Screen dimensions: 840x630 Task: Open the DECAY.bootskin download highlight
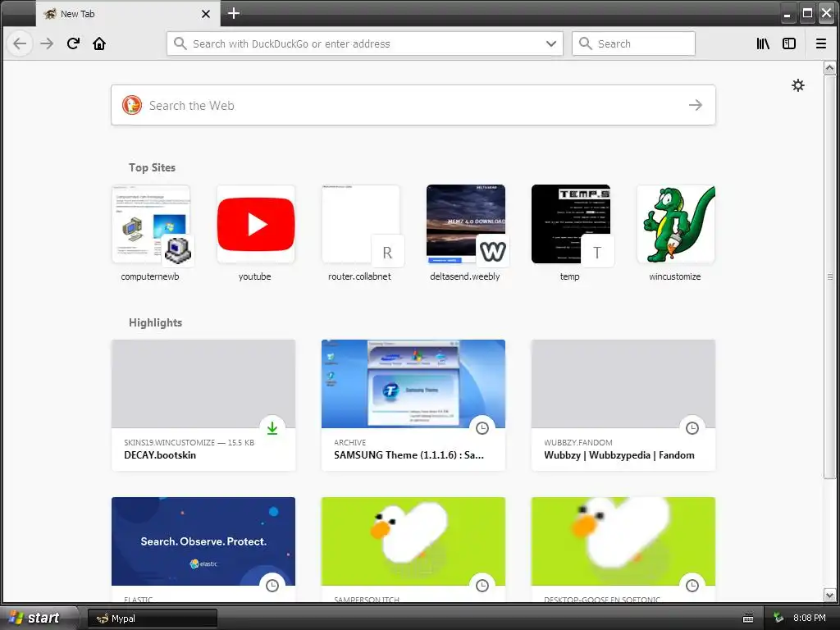click(203, 405)
